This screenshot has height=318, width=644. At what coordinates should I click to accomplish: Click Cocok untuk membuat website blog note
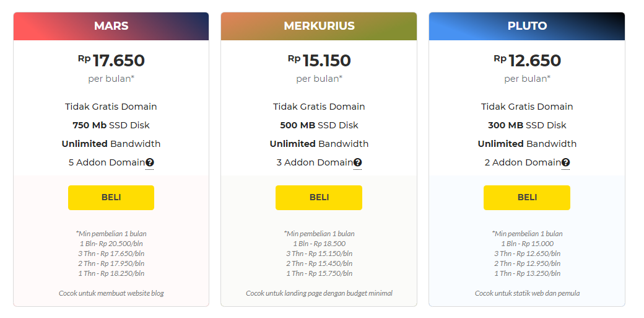pyautogui.click(x=111, y=293)
